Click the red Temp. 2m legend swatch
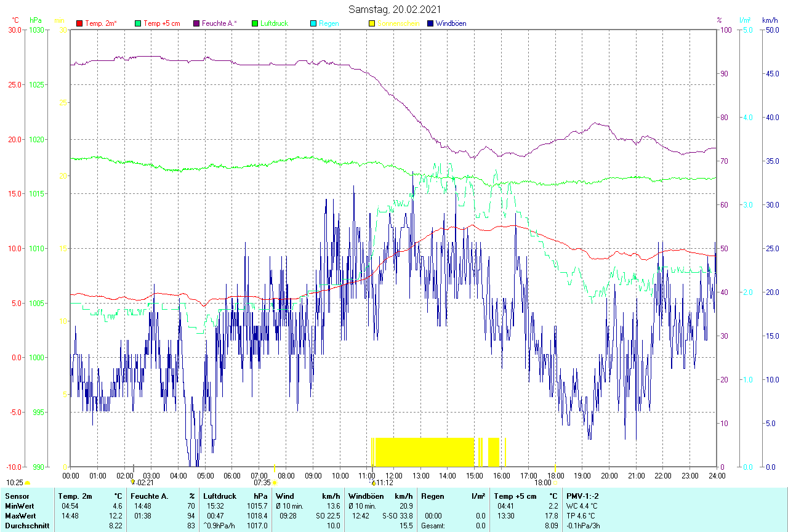This screenshot has height=532, width=788. pos(79,23)
